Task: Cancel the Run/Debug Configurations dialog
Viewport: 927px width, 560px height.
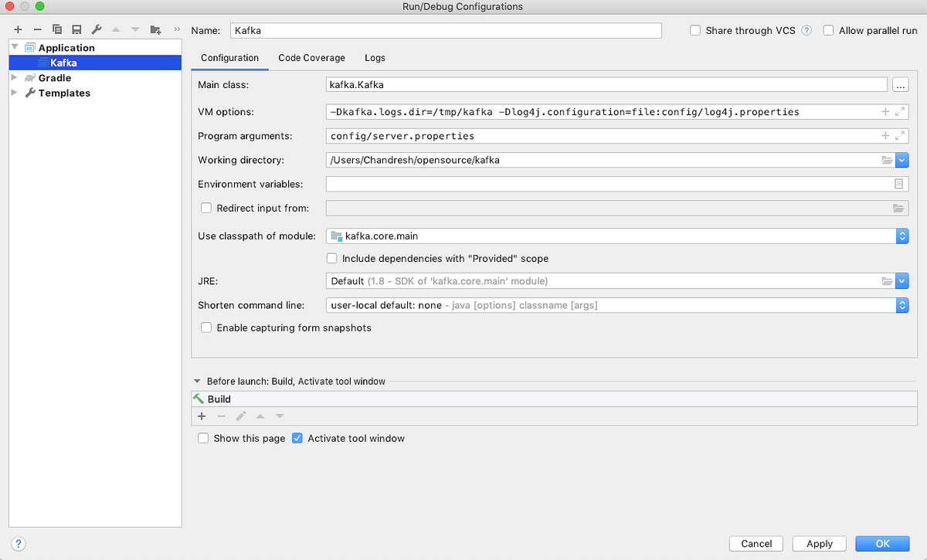Action: point(756,543)
